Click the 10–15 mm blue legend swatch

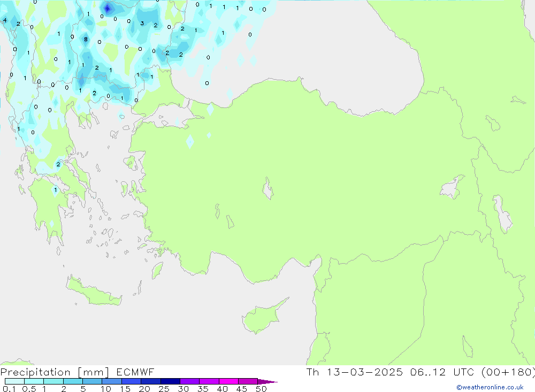tap(112, 381)
